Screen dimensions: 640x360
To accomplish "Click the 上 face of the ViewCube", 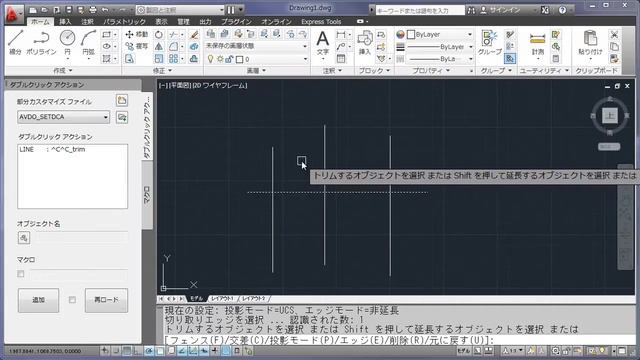I will (x=610, y=116).
